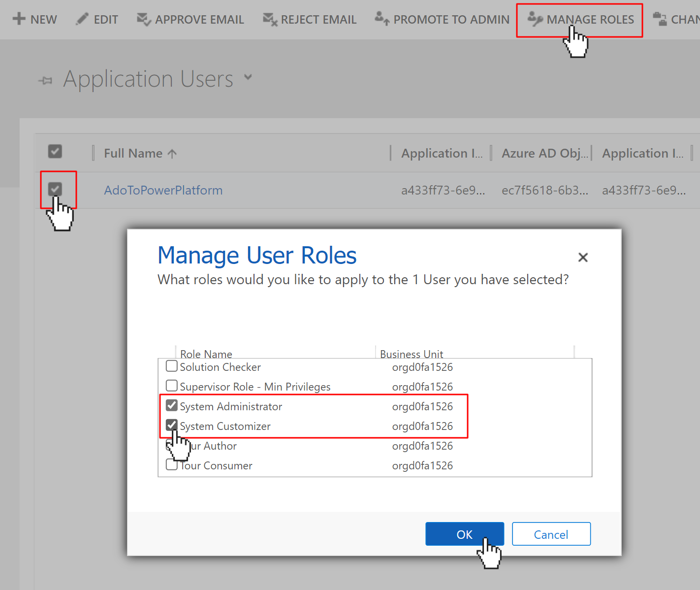Click the Reject Email envelope icon
This screenshot has width=700, height=590.
[270, 19]
